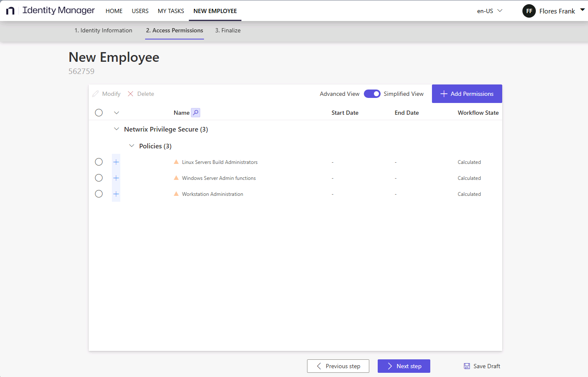Image resolution: width=588 pixels, height=377 pixels.
Task: Click the Add Permissions button
Action: (467, 94)
